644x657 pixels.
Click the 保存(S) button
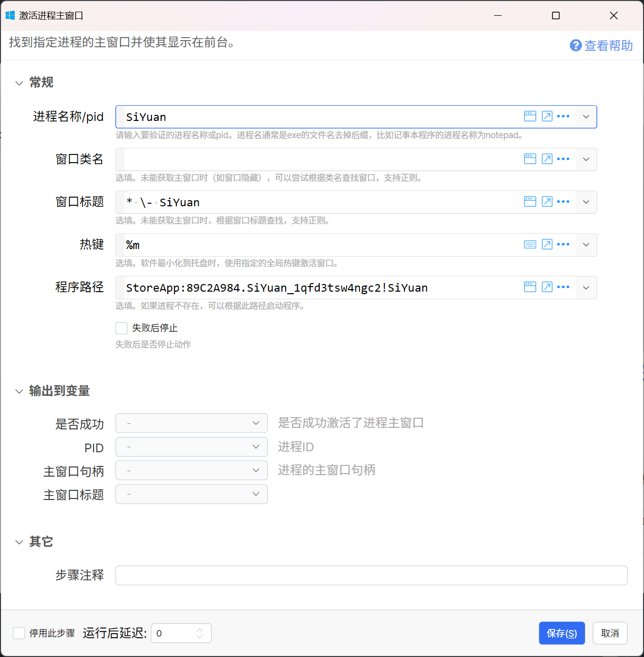(562, 633)
